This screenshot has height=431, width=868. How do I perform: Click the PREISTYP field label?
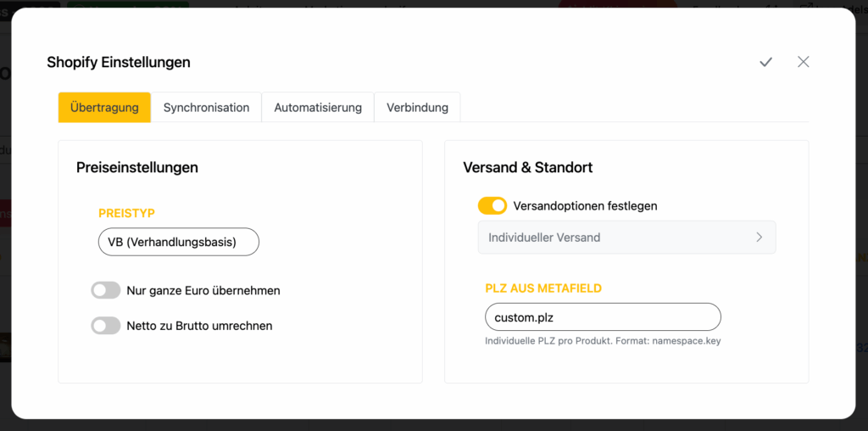(127, 214)
